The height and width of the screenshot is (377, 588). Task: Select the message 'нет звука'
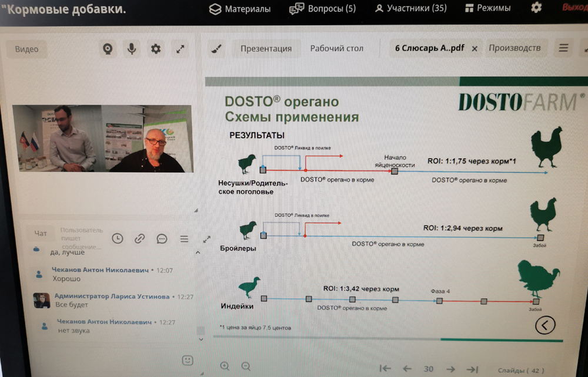(73, 331)
